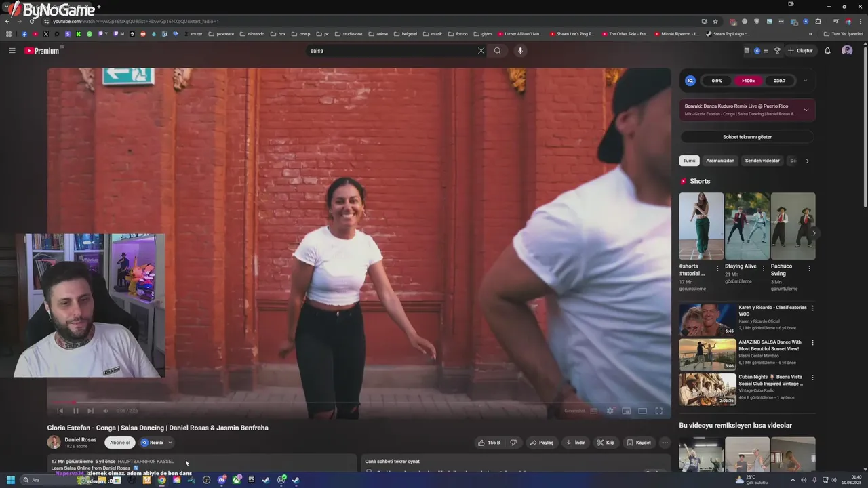Open the procreate bookmarks folder
868x488 pixels.
point(221,34)
